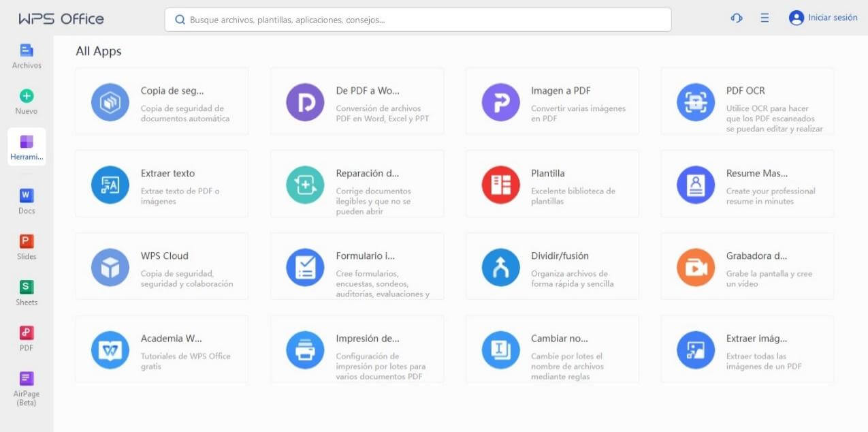
Task: Click the 'All Apps' heading
Action: (99, 51)
